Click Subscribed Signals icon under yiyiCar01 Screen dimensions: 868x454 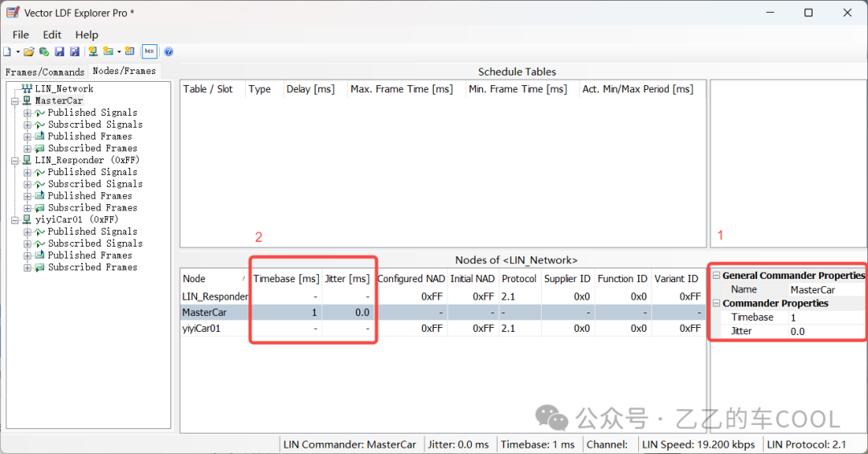tap(39, 243)
